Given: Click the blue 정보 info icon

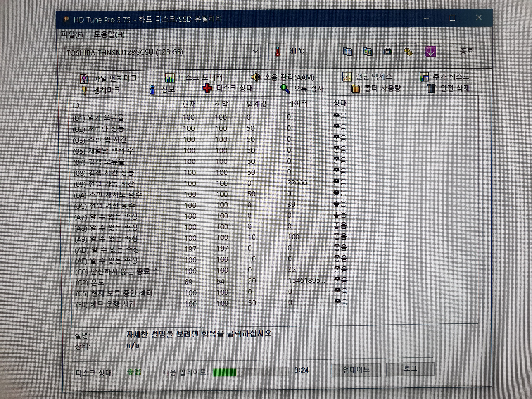Looking at the screenshot, I should pos(153,90).
